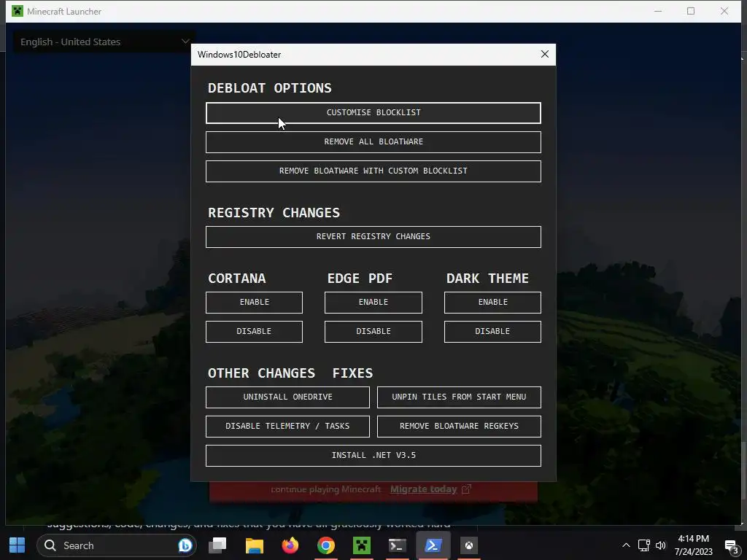Open the Windows Start menu
This screenshot has width=747, height=560.
[18, 545]
